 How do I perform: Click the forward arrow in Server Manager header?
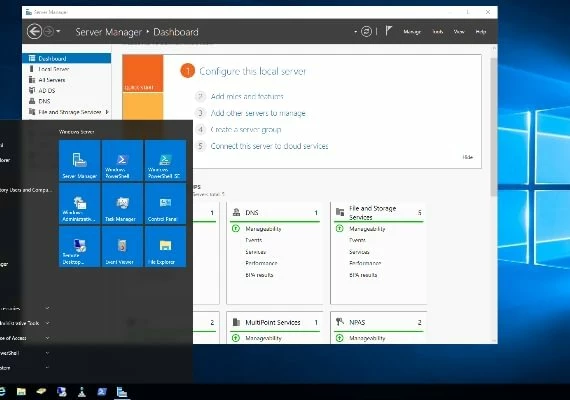coord(48,32)
